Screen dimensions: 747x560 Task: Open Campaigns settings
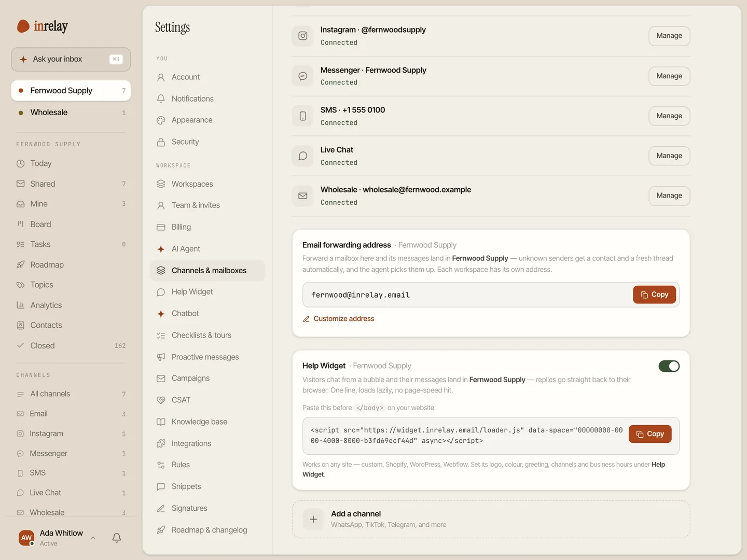point(208,379)
